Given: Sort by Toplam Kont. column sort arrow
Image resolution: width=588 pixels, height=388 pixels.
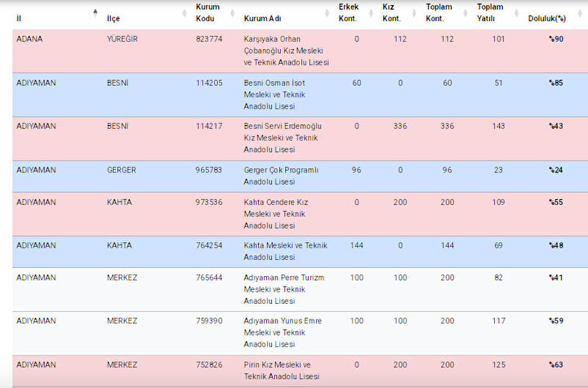Looking at the screenshot, I should (465, 13).
